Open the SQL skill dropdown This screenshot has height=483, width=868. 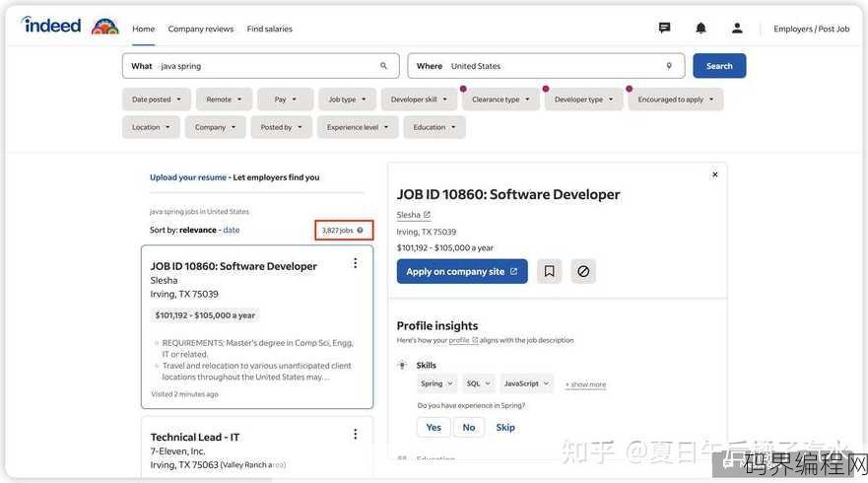(478, 383)
